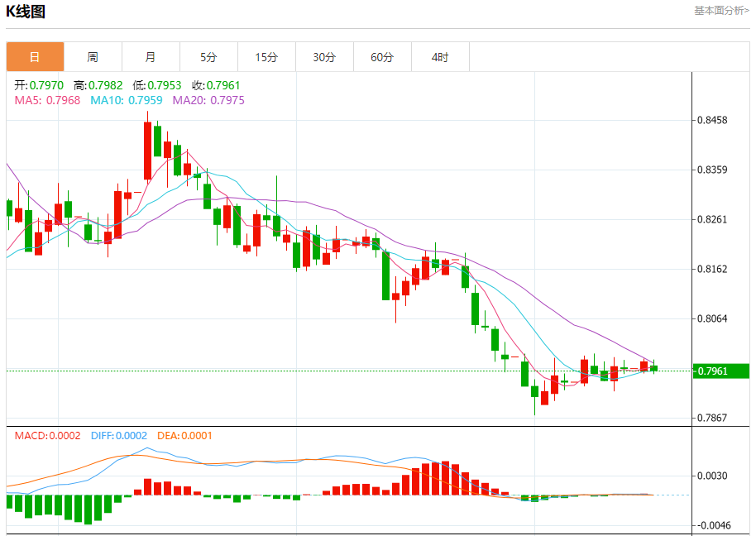This screenshot has height=536, width=756.
Task: Click the 0.8261 price axis label
Action: pyautogui.click(x=713, y=219)
